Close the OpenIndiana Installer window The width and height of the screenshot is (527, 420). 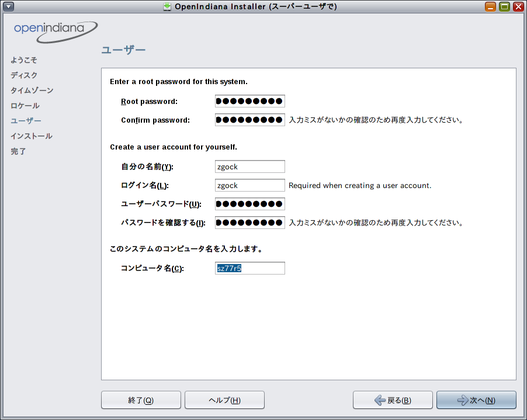[x=519, y=6]
